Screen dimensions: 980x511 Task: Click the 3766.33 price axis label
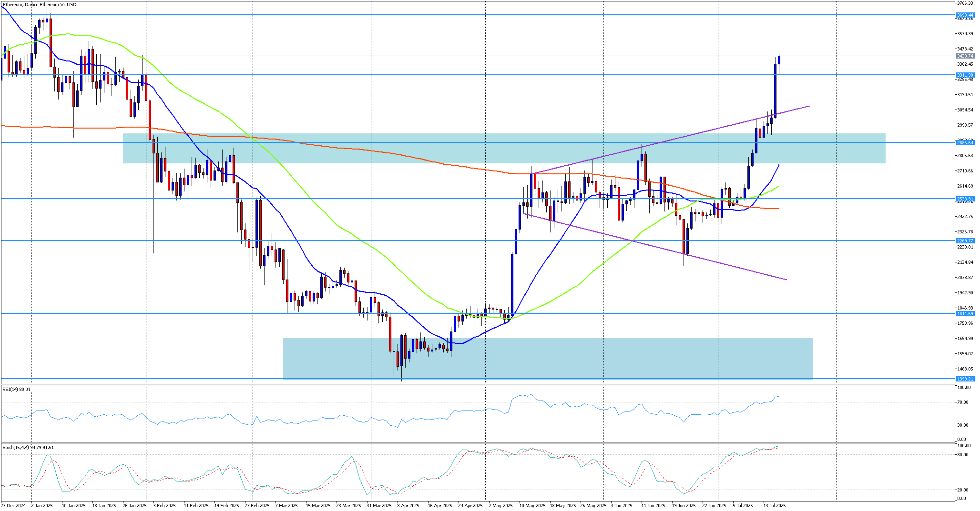tap(965, 3)
